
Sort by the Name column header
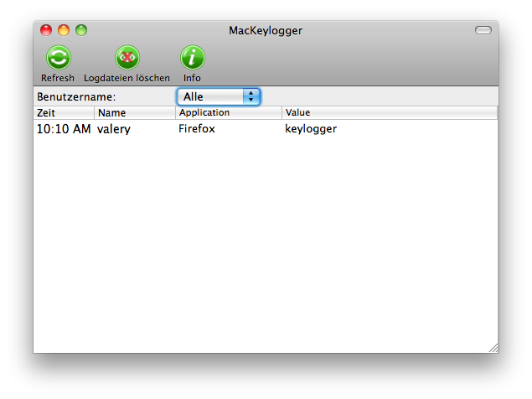pyautogui.click(x=135, y=112)
